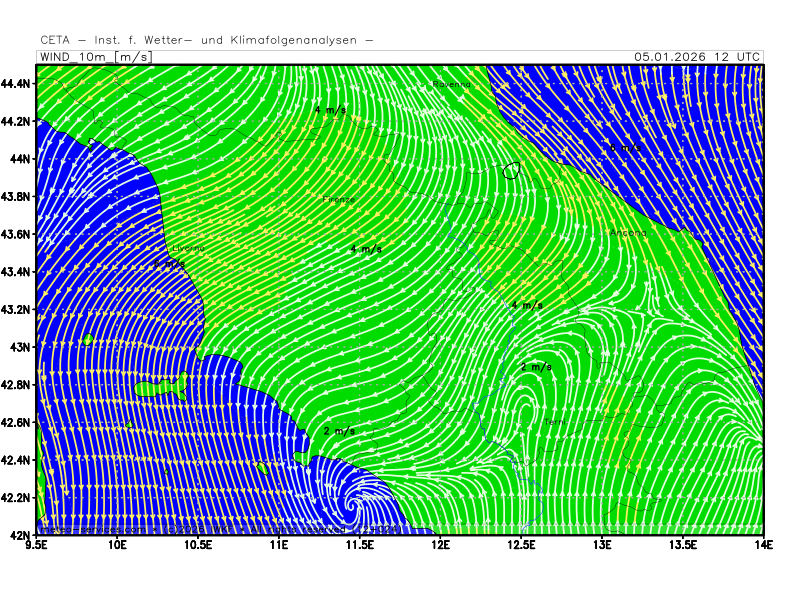Click the 43N latitude axis label
Viewport: 800px width, 600px height.
click(x=18, y=347)
